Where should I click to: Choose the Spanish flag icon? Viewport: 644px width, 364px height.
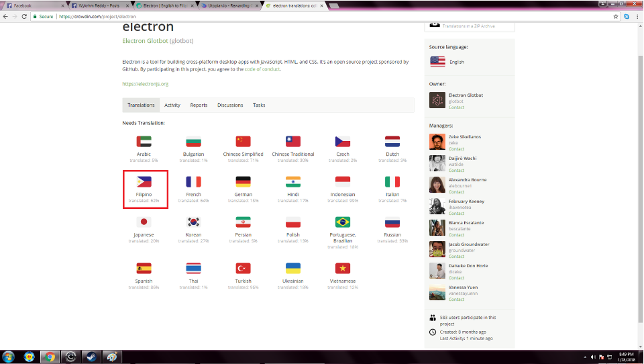144,269
